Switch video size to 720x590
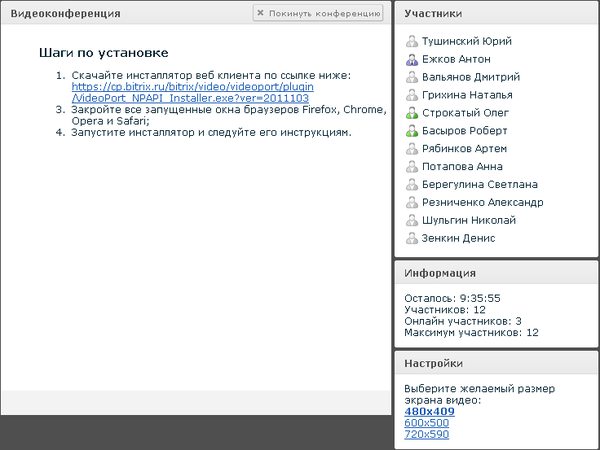Screen dimensions: 600x450 (426, 434)
